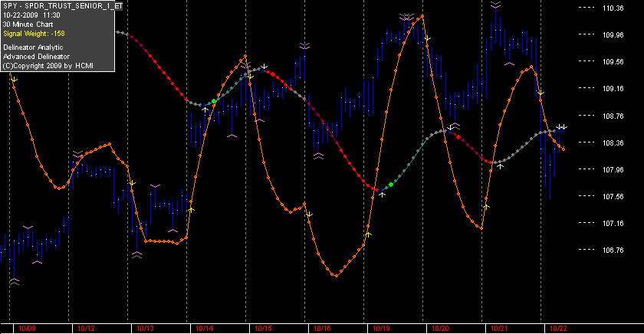Click the Advanced Delineator label in info box

click(37, 57)
